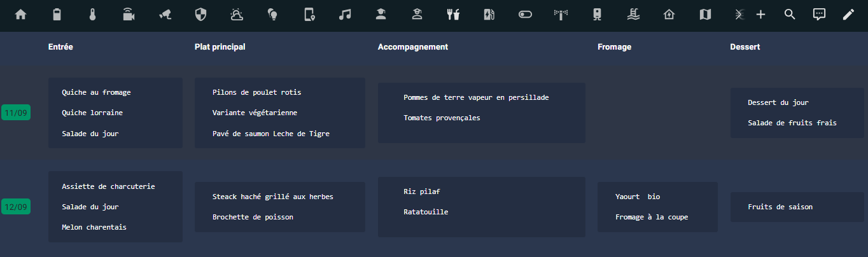Open the assistant chat bubble icon
Image resolution: width=868 pixels, height=257 pixels.
(820, 15)
